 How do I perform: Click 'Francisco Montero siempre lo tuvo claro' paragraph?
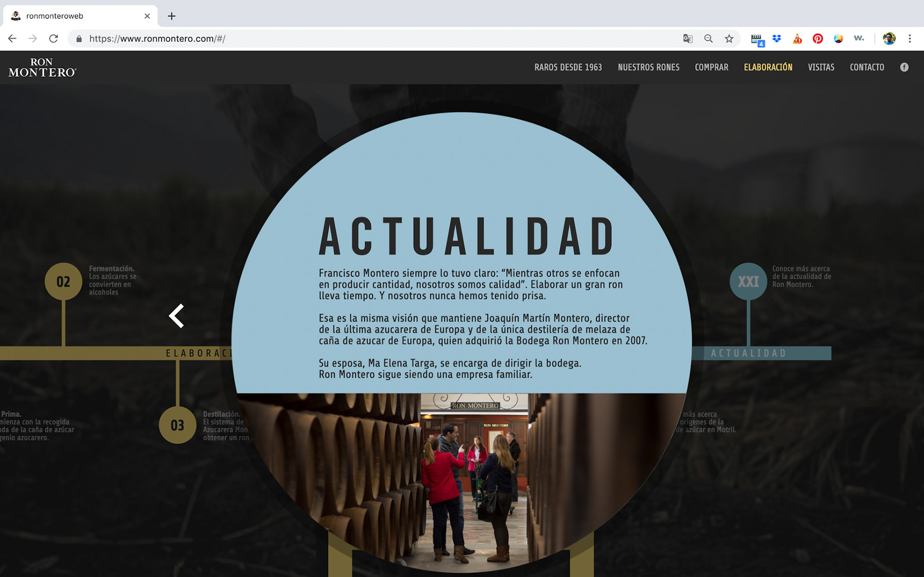pyautogui.click(x=471, y=284)
